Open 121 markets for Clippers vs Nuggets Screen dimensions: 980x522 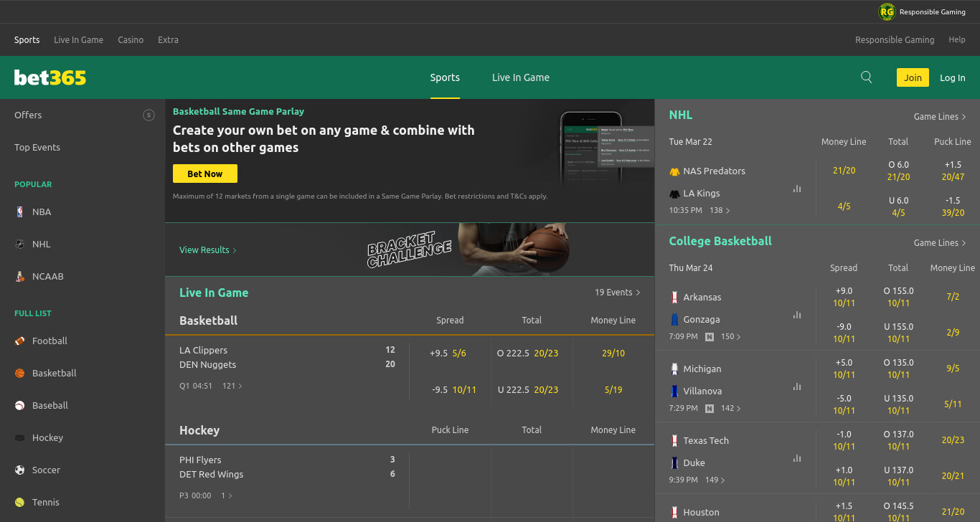[x=232, y=386]
